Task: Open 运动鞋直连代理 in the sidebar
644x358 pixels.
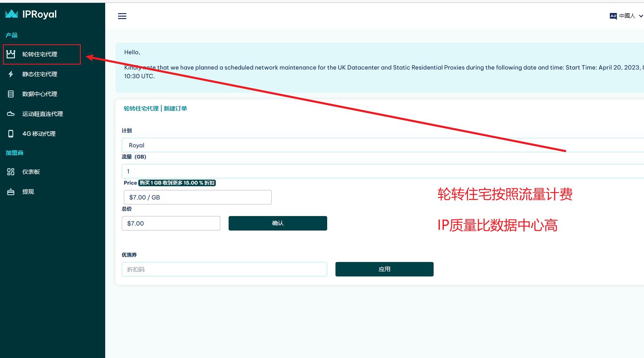Action: click(x=42, y=114)
